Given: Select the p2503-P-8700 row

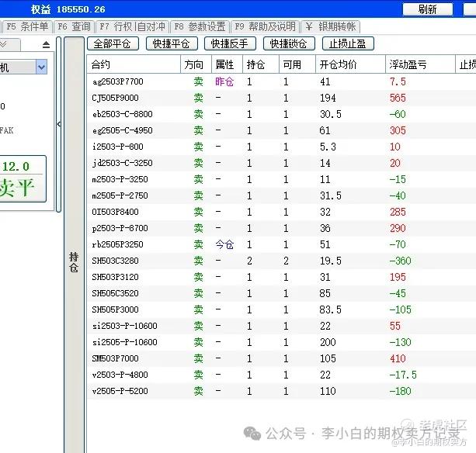Looking at the screenshot, I should (281, 228).
